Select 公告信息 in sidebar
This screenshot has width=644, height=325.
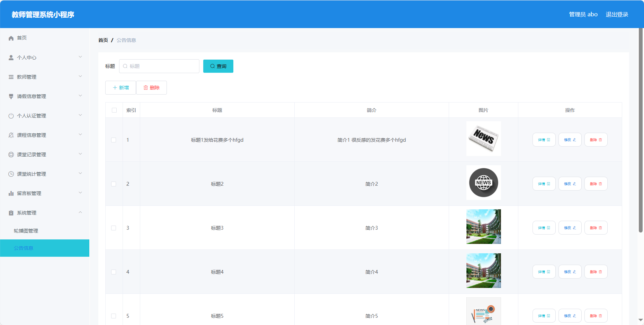tap(45, 248)
